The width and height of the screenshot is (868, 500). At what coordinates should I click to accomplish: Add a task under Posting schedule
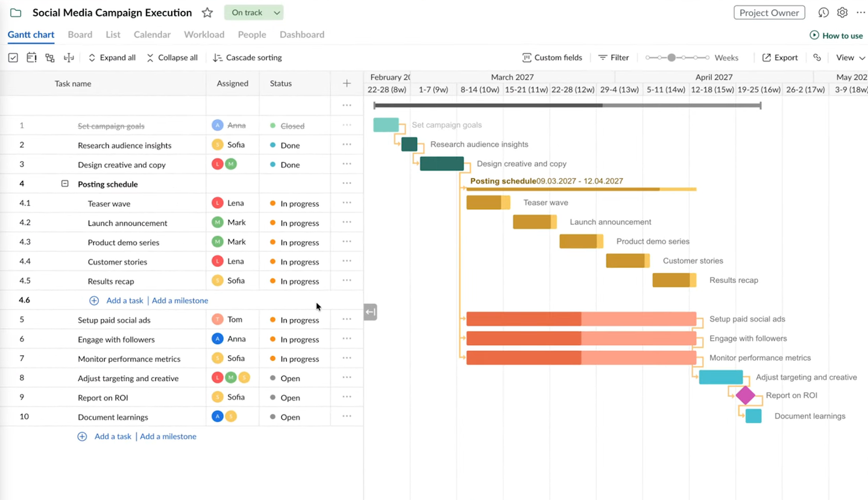click(125, 300)
